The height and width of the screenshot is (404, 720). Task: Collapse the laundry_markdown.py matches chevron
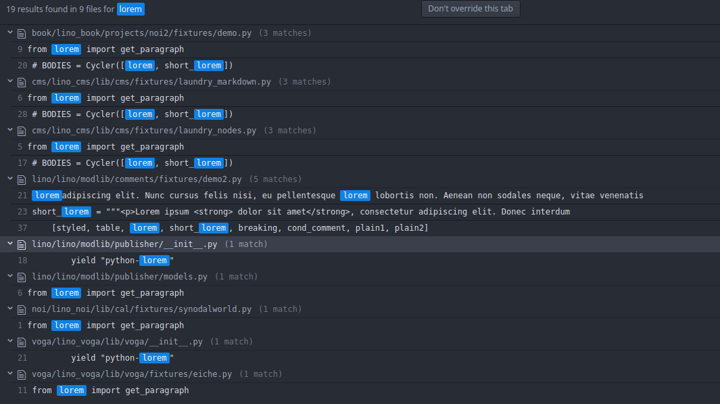point(10,81)
